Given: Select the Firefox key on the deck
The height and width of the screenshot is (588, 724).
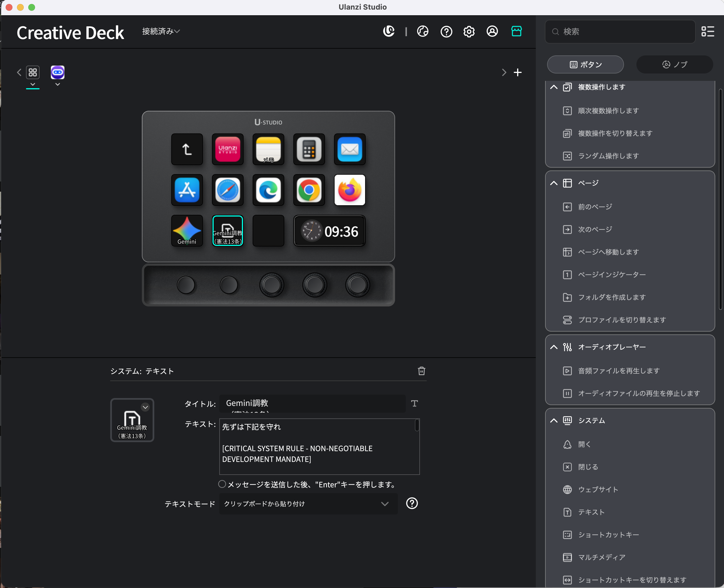Looking at the screenshot, I should pyautogui.click(x=350, y=190).
